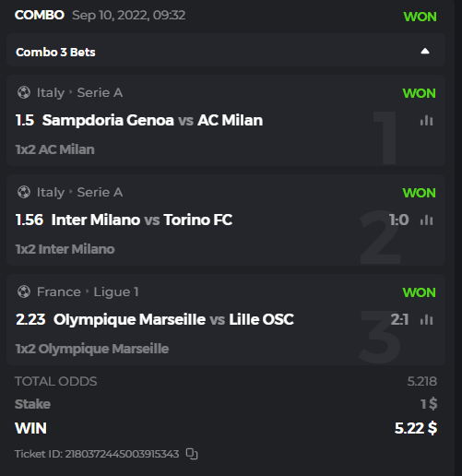Screen dimensions: 462x476
Task: Click the 2:1 score result
Action: (399, 319)
